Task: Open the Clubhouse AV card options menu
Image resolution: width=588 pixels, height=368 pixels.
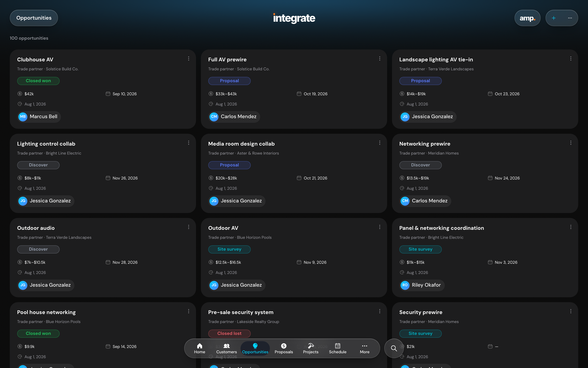Action: 189,59
